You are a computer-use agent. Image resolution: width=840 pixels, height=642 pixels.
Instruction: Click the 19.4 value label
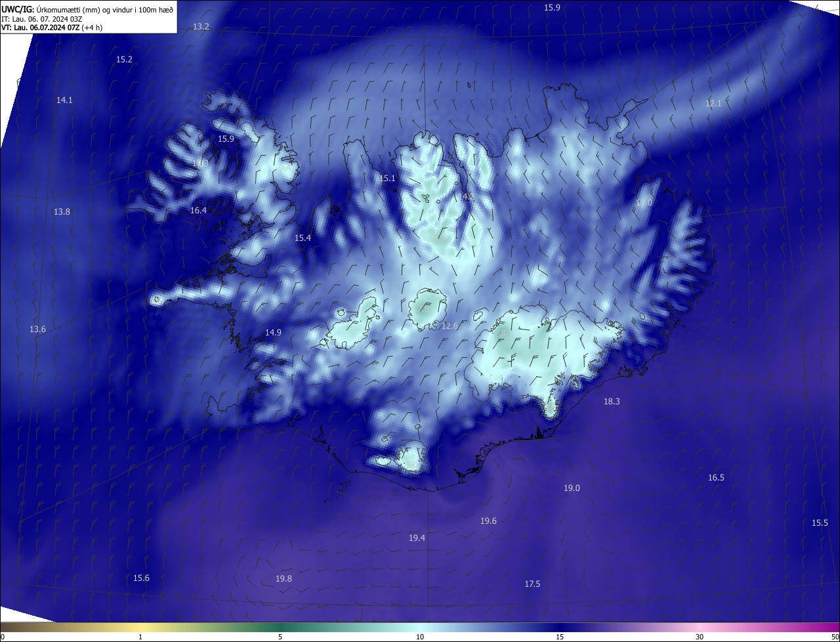tap(417, 538)
